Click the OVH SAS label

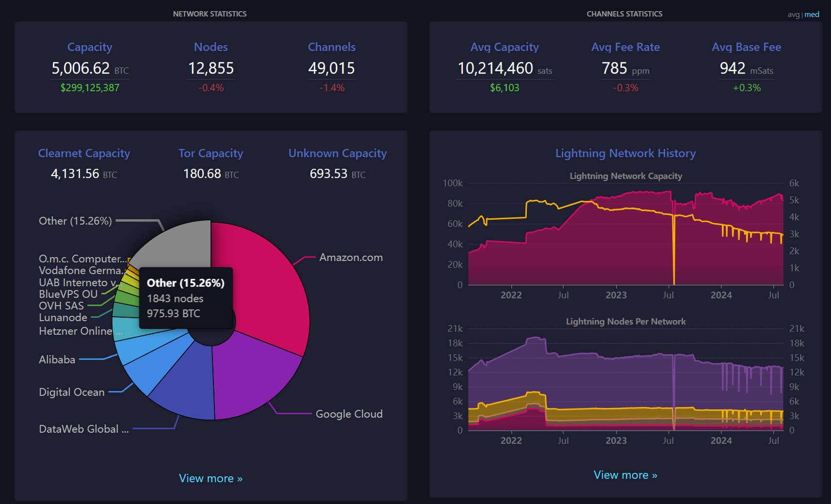point(61,306)
